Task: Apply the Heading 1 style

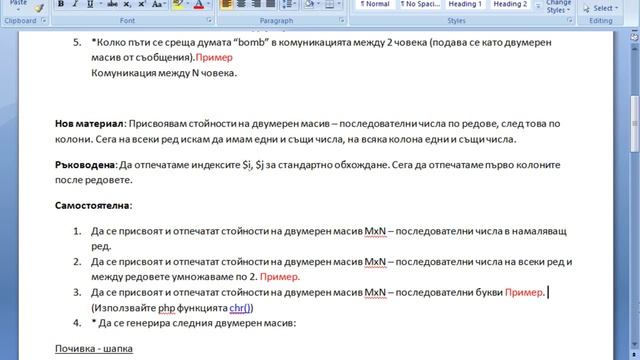Action: pyautogui.click(x=465, y=4)
